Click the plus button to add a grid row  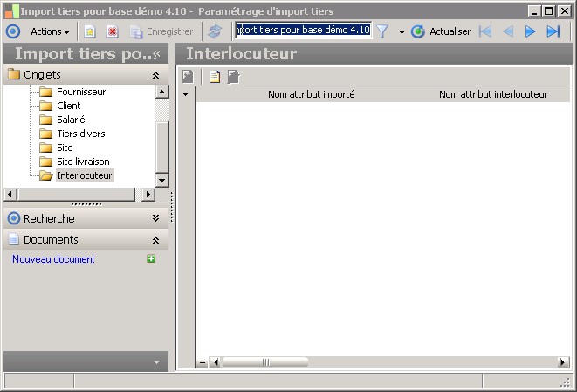click(203, 362)
